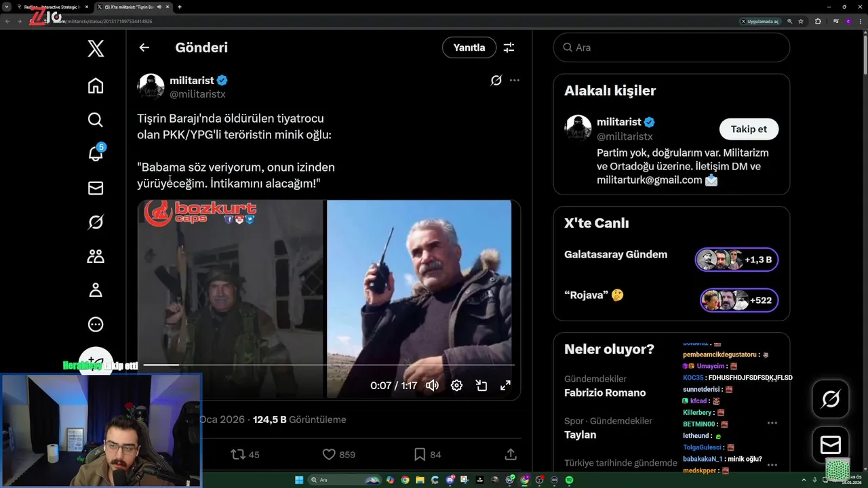The width and height of the screenshot is (868, 488).
Task: Bookmark the post with 84 bookmarks
Action: (x=427, y=454)
